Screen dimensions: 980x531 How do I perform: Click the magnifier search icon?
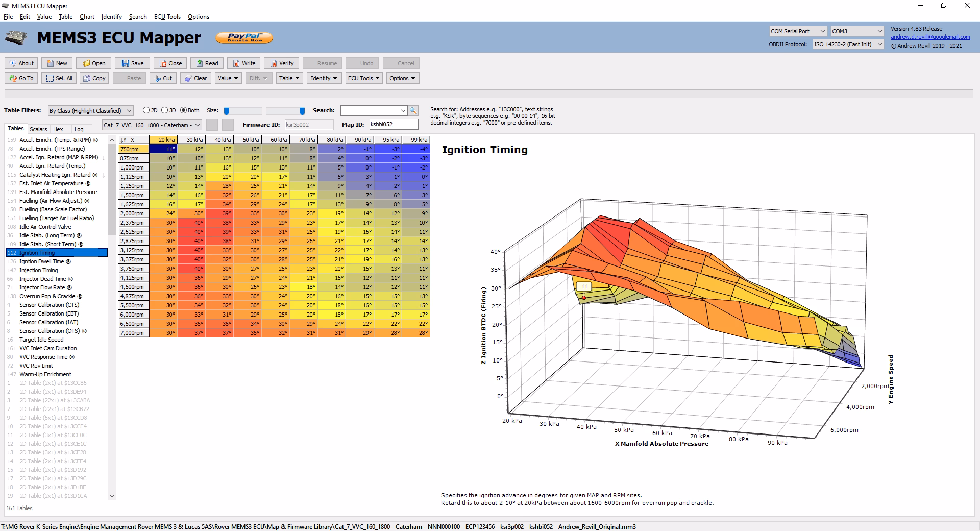click(413, 110)
